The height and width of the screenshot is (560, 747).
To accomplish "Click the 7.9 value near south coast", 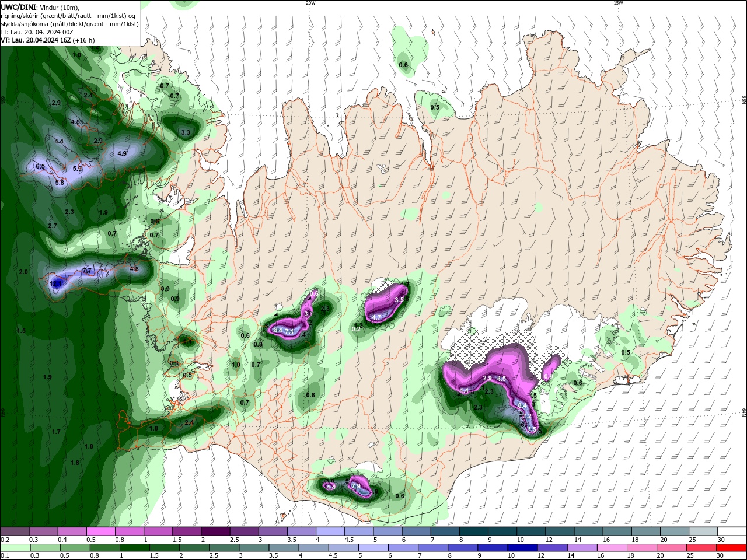I will [x=356, y=485].
